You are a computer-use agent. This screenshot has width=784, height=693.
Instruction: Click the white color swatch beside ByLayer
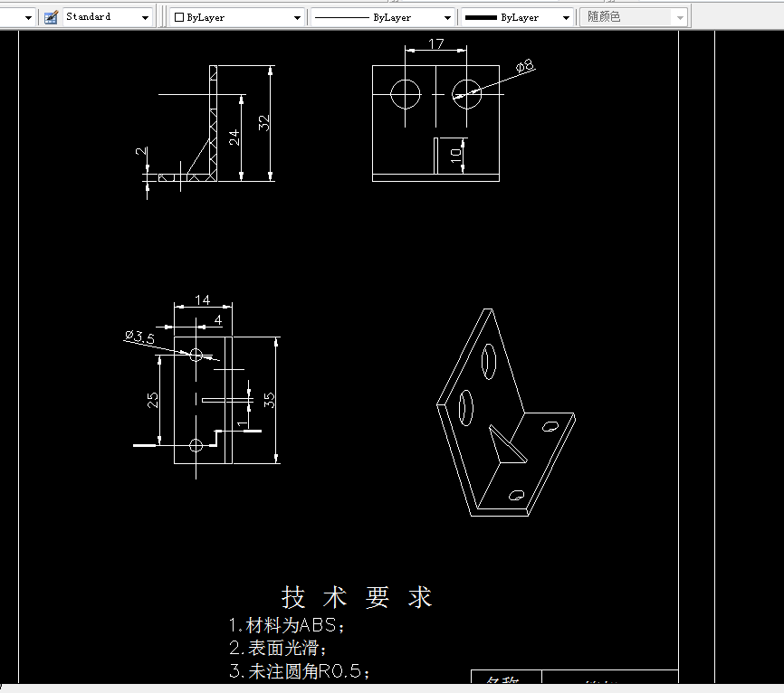tap(179, 17)
